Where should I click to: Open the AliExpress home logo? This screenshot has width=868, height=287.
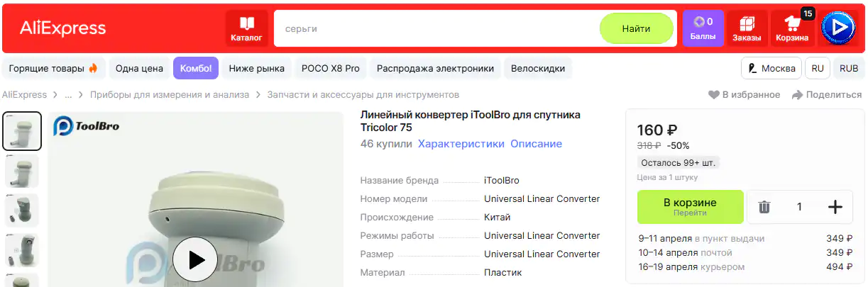pyautogui.click(x=62, y=28)
